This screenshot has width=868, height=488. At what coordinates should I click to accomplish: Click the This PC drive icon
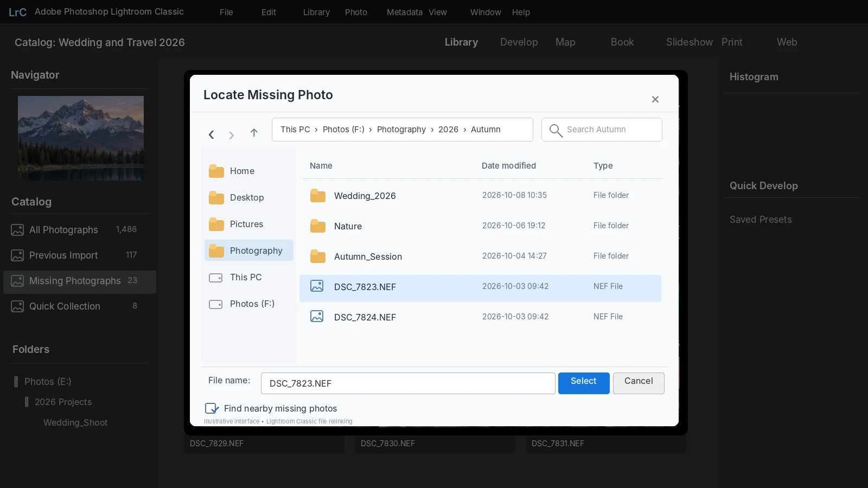point(216,278)
